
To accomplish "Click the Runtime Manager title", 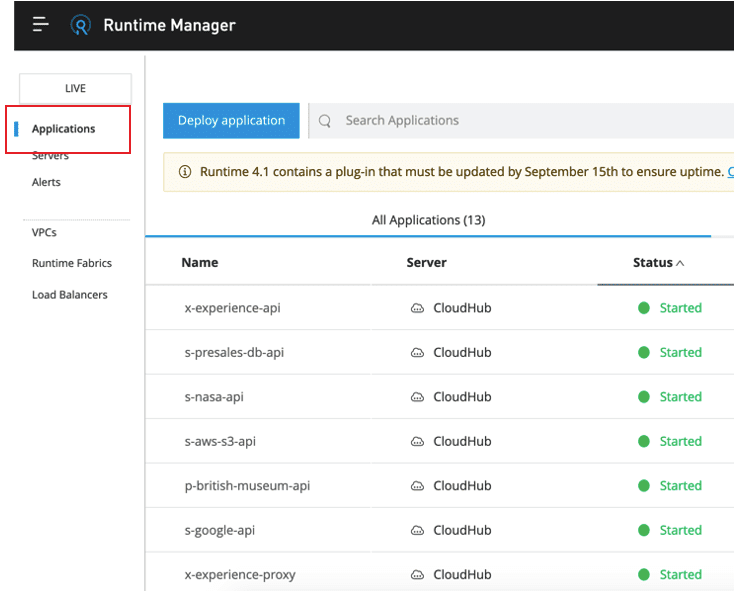I will [170, 25].
